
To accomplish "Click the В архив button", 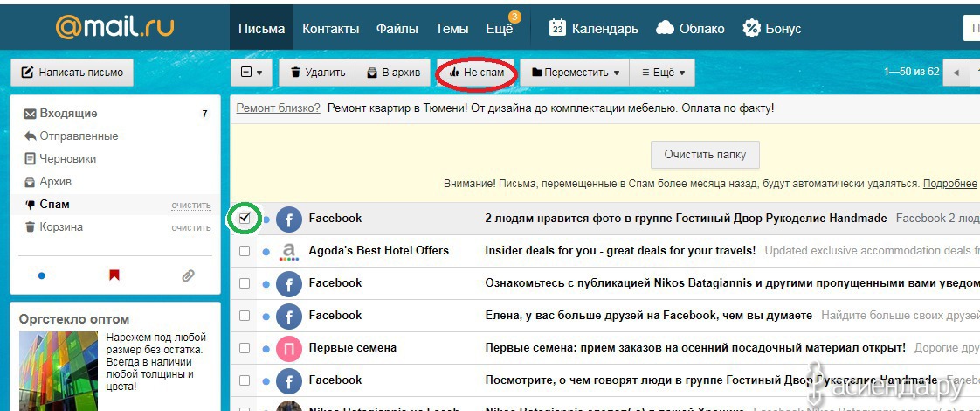I will coord(393,73).
